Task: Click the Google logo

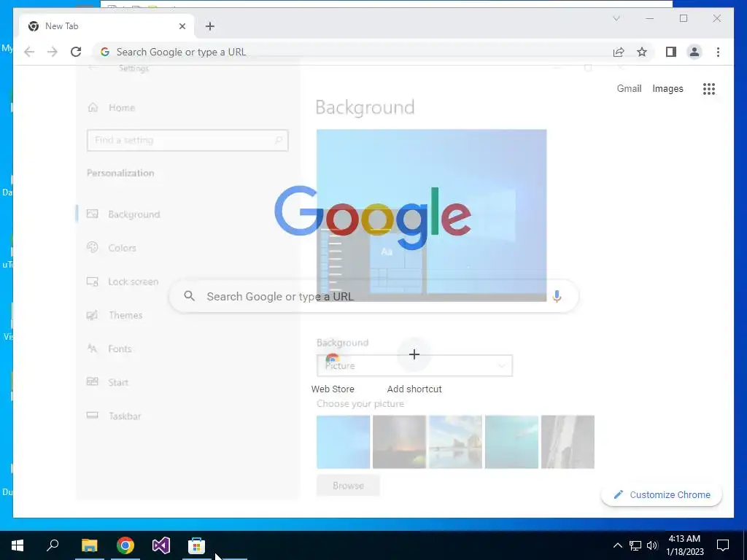Action: (373, 218)
